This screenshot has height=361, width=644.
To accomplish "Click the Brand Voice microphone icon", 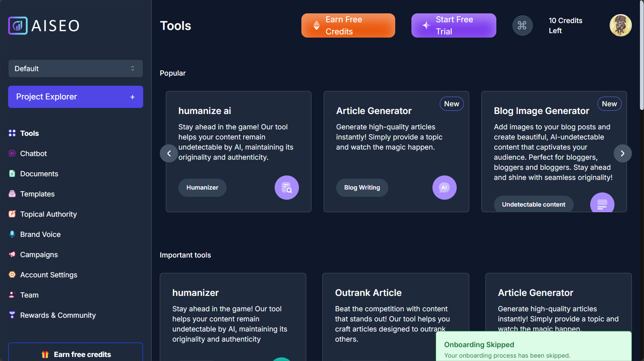I will click(12, 234).
